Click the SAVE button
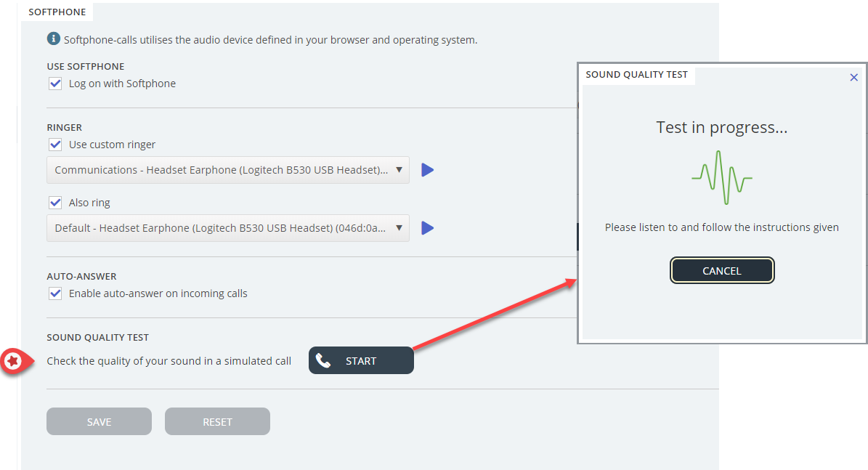 click(x=99, y=422)
